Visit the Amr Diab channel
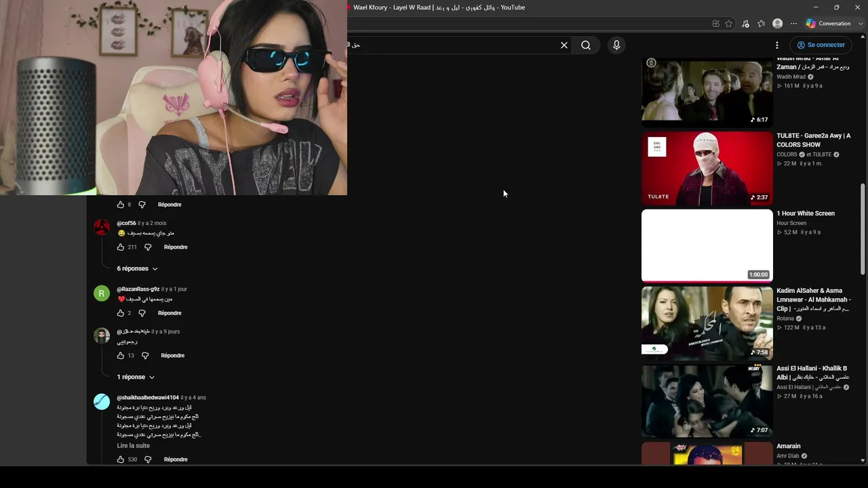Screen dimensions: 868x488 point(788,456)
